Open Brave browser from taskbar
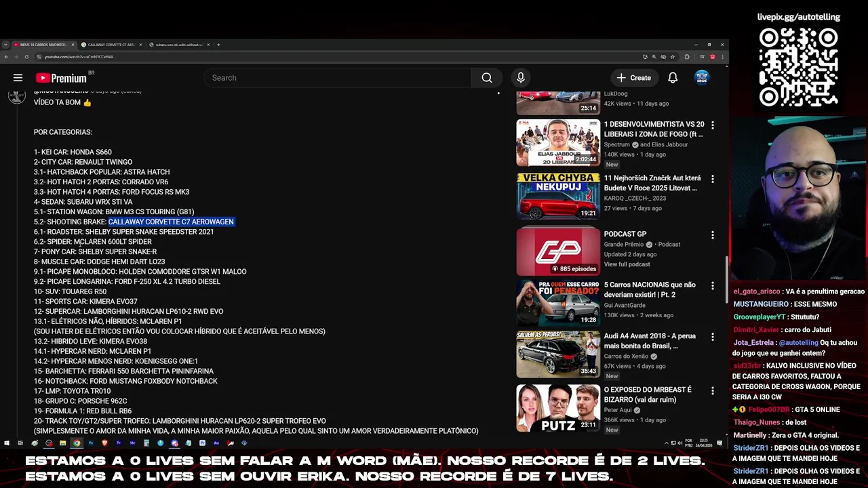 (105, 443)
